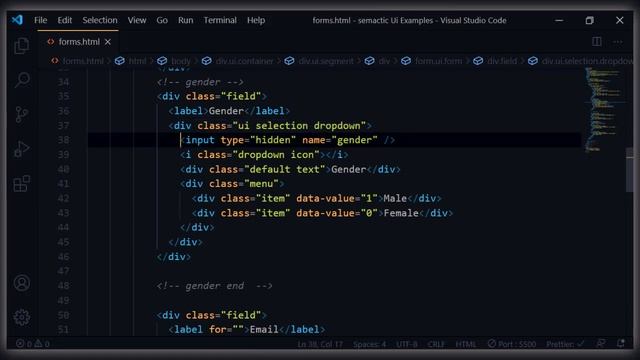The width and height of the screenshot is (640, 360).
Task: Click div.ui.selection.dropdown in the breadcrumb
Action: tap(587, 61)
